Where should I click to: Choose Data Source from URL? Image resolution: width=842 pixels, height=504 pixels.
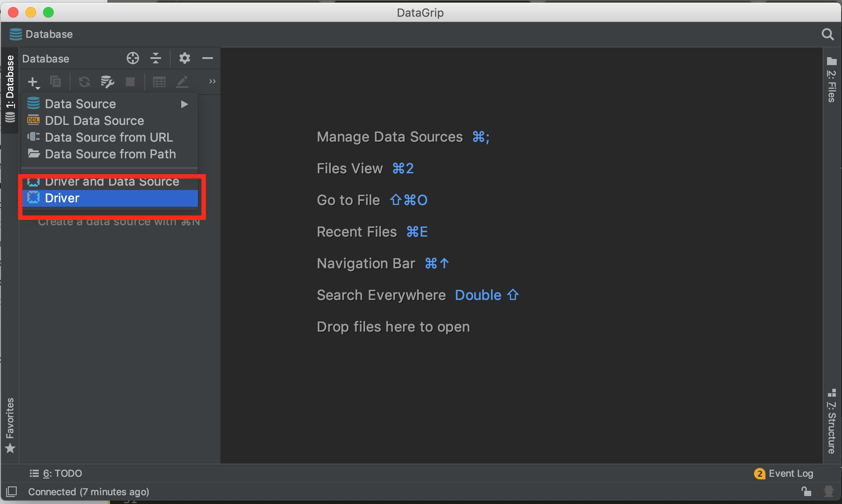point(110,137)
